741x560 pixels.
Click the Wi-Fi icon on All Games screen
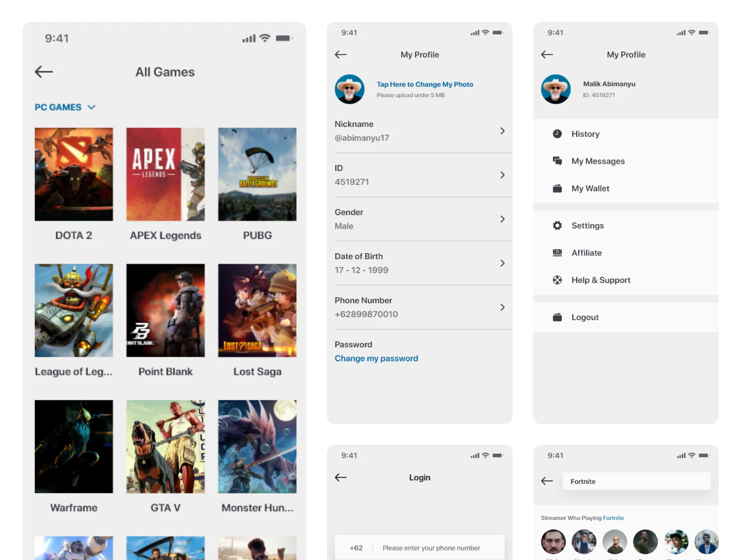(x=265, y=38)
